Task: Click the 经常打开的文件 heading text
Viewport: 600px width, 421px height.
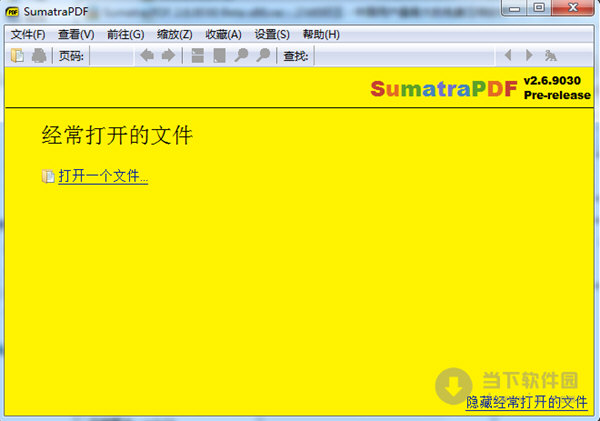Action: tap(117, 135)
